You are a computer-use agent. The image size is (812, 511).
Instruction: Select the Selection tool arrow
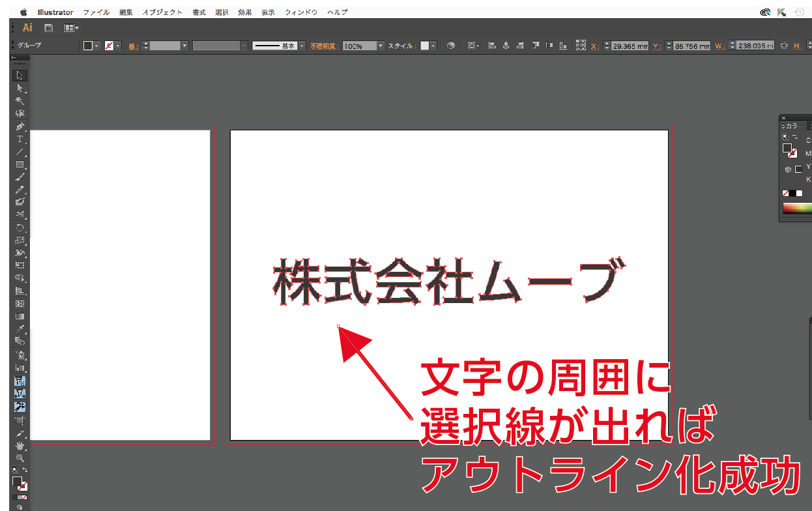[20, 76]
